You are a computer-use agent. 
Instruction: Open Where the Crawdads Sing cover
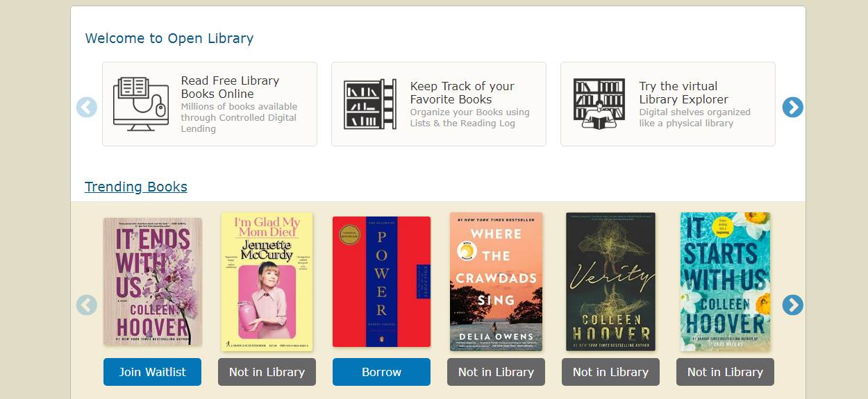tap(496, 282)
